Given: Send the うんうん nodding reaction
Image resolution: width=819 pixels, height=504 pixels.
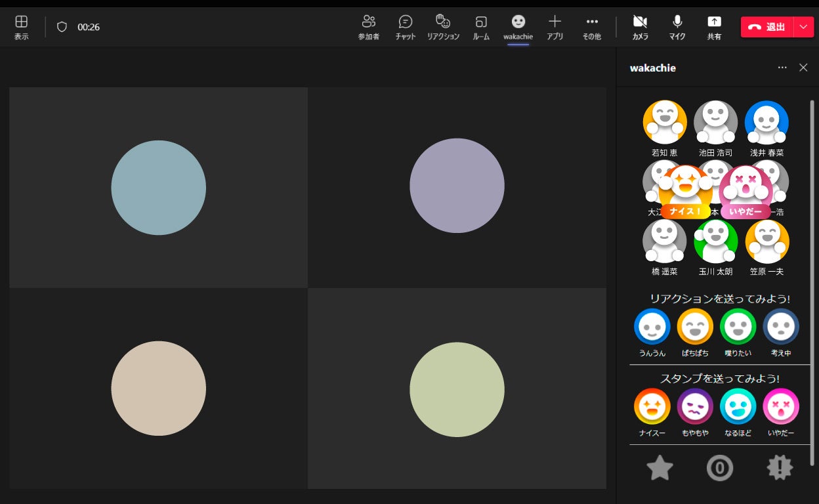Looking at the screenshot, I should point(652,327).
